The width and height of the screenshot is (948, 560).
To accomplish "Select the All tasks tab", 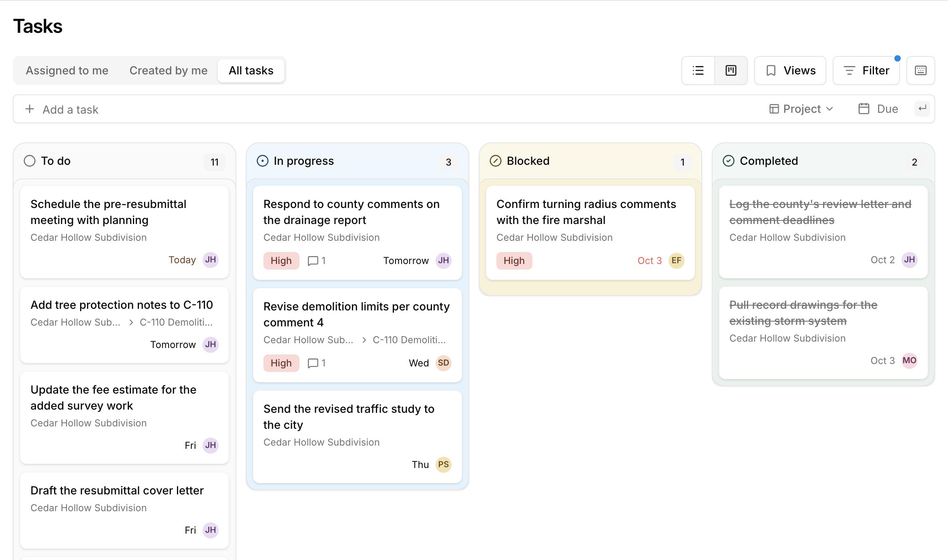I will pos(251,70).
